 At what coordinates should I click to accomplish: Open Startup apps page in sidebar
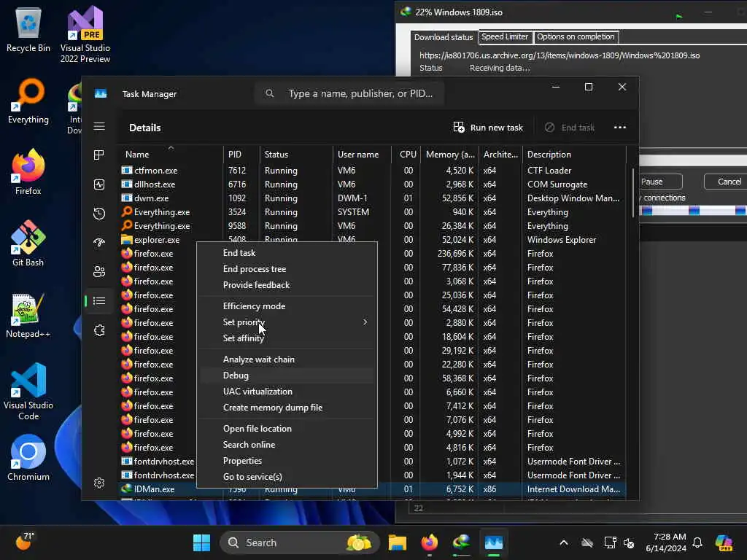(99, 242)
